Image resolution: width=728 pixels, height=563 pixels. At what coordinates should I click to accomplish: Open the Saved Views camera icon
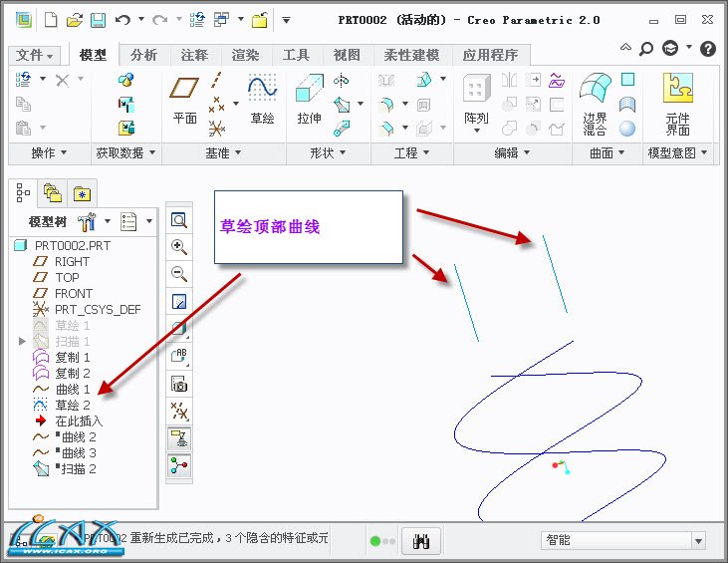179,385
